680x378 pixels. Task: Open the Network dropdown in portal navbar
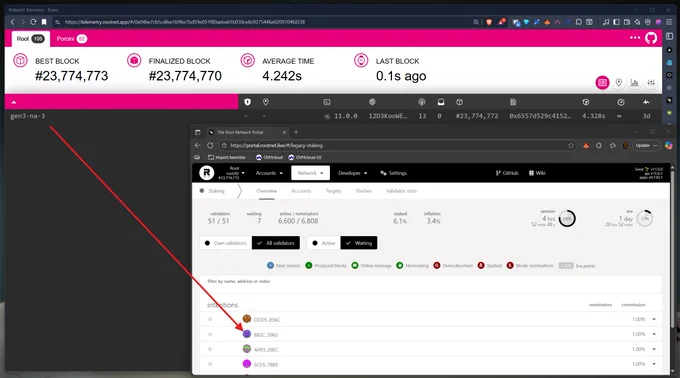coord(311,173)
